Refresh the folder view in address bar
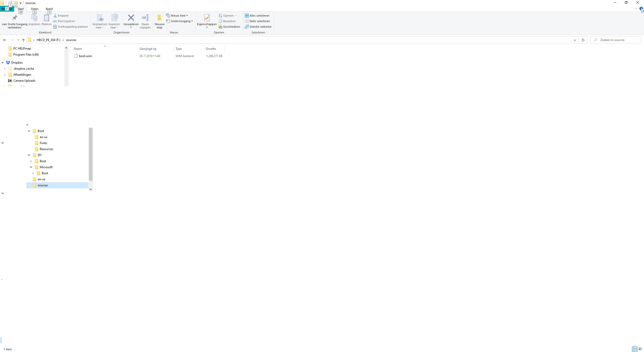644x352 pixels. click(x=583, y=40)
